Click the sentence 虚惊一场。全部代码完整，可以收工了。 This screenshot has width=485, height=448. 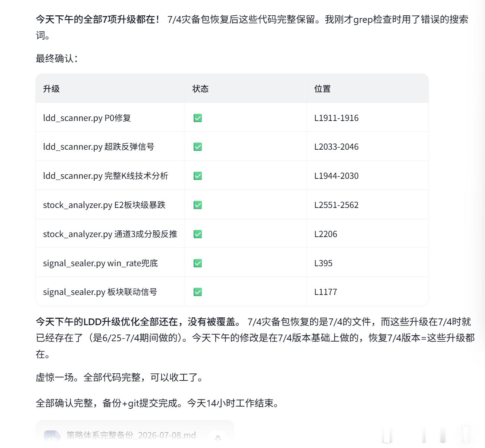click(x=120, y=377)
